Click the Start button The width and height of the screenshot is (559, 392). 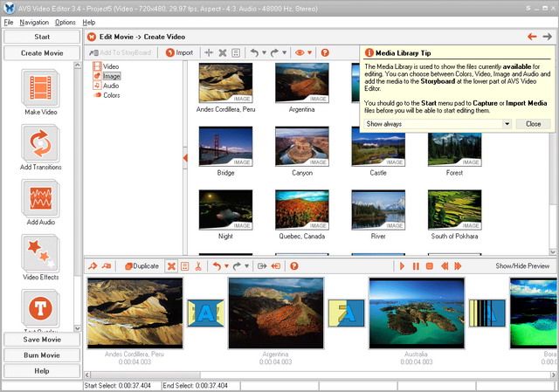pos(42,37)
